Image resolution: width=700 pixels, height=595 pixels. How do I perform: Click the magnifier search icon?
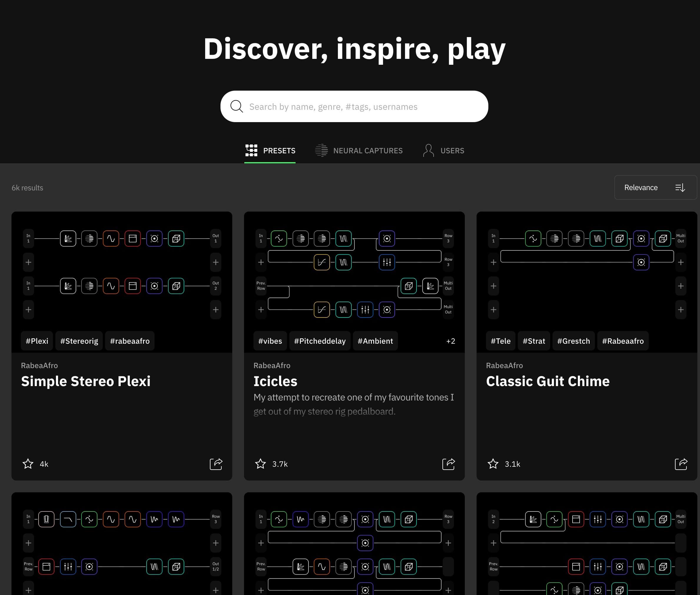[x=236, y=107]
